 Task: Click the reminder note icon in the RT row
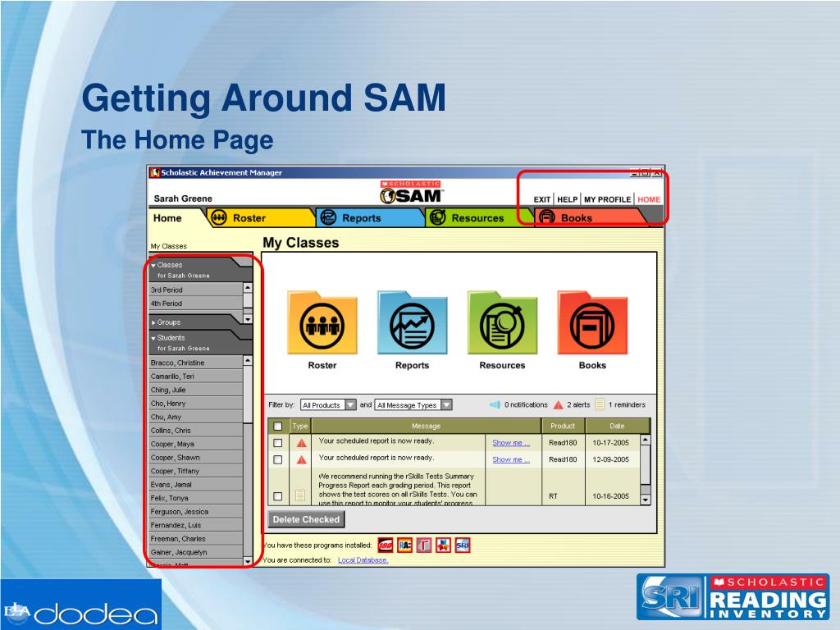[300, 495]
